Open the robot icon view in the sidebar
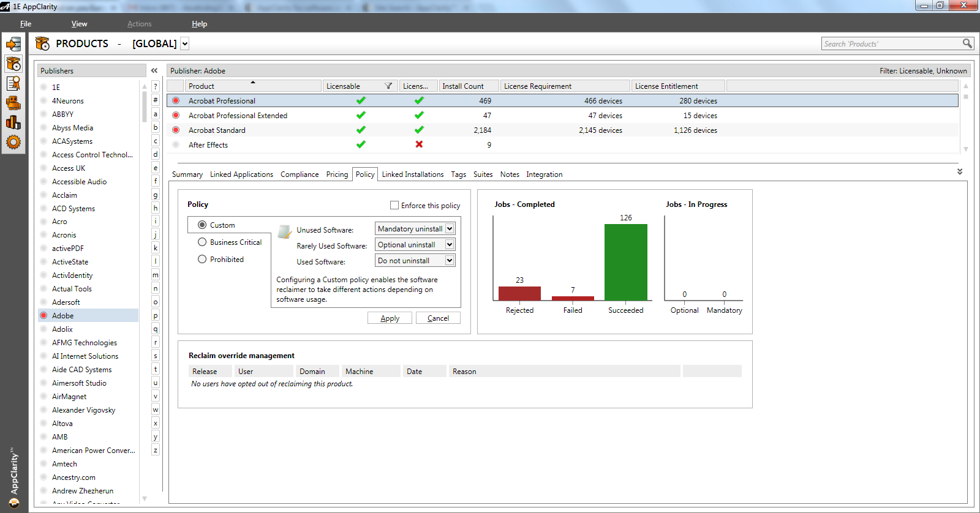 click(13, 103)
